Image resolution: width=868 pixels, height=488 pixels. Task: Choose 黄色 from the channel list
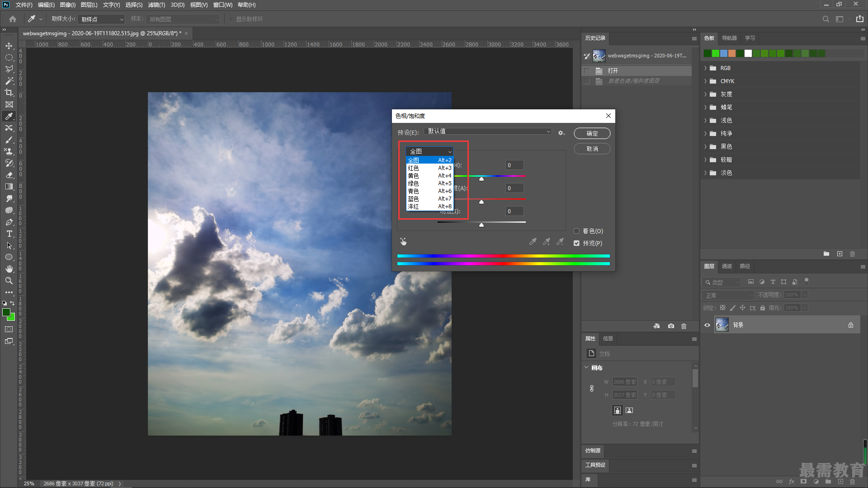point(429,176)
